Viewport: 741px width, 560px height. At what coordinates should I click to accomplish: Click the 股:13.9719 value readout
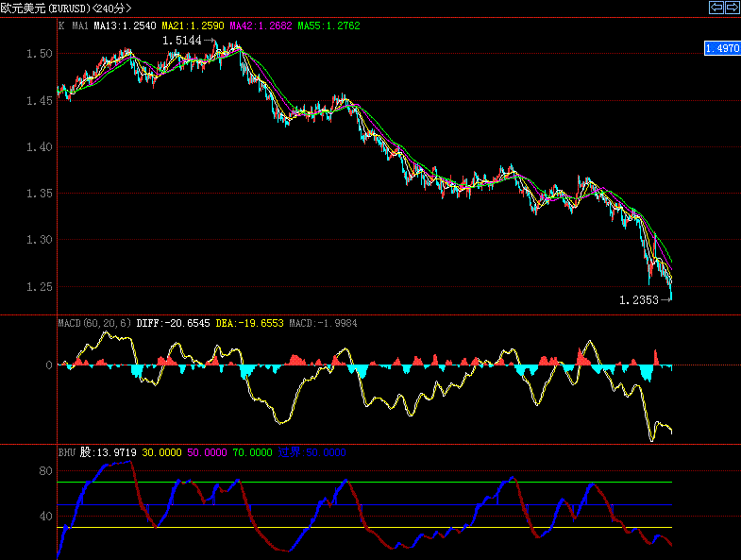(x=109, y=453)
